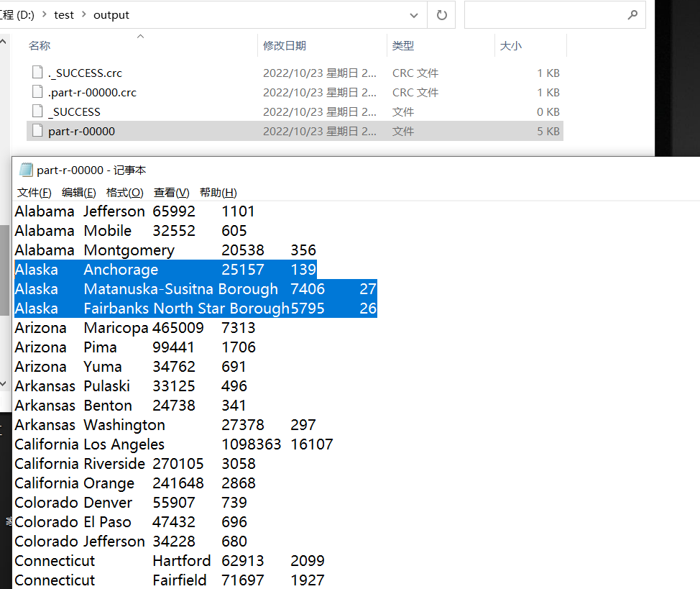This screenshot has height=589, width=700.
Task: Click the navigation pane scroll-up arrow
Action: [x=3, y=42]
